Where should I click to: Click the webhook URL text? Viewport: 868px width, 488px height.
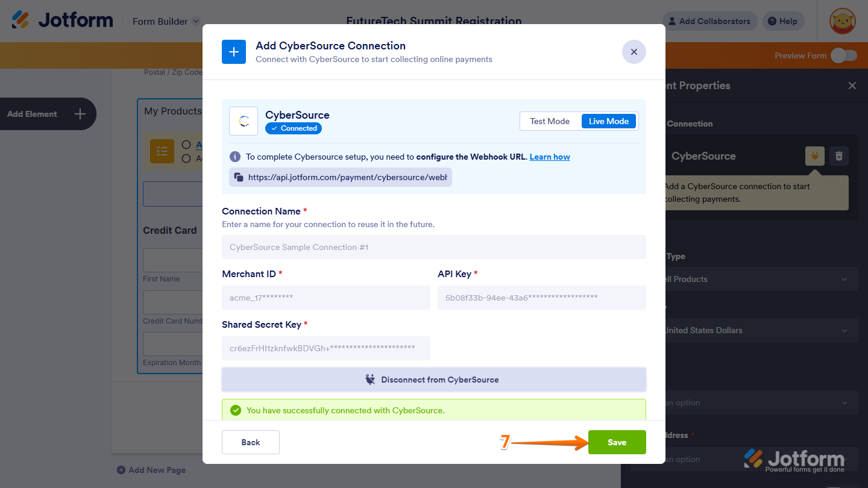(x=348, y=177)
